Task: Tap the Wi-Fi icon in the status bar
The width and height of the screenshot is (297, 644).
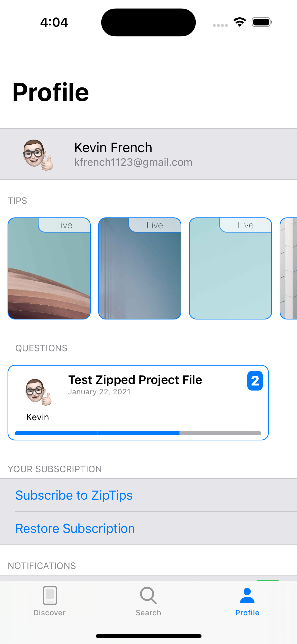Action: [x=240, y=22]
